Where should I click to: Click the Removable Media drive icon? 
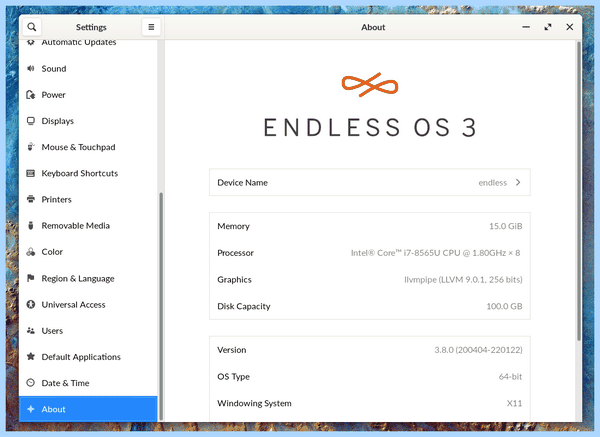[x=31, y=225]
